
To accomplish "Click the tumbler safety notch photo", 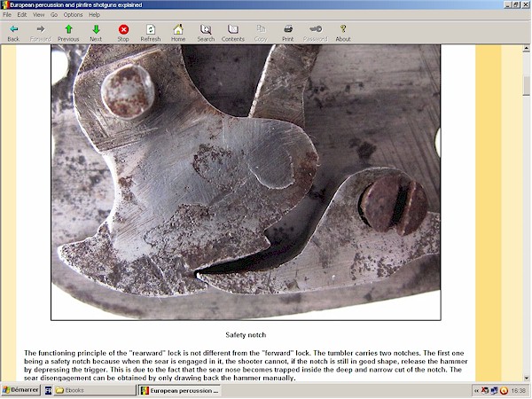I will coord(246,183).
